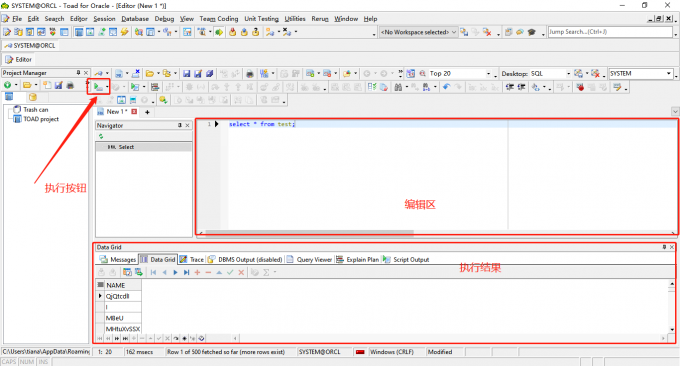Toggle pin on Navigator panel
The height and width of the screenshot is (366, 680).
[x=180, y=125]
